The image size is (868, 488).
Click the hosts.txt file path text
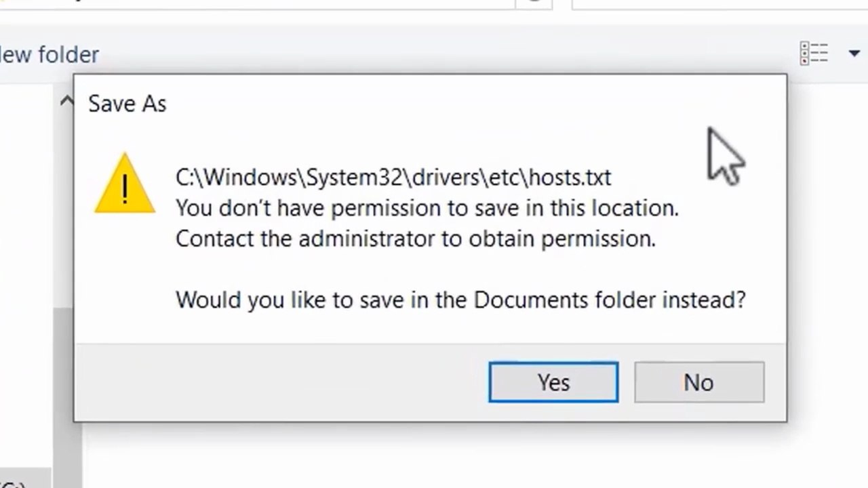pyautogui.click(x=393, y=177)
